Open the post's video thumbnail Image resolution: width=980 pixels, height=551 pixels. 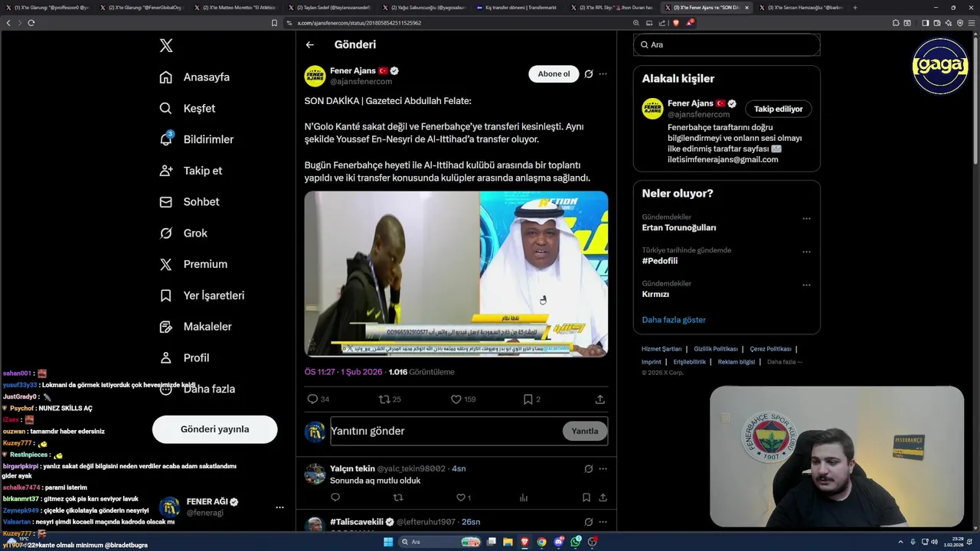coord(456,274)
